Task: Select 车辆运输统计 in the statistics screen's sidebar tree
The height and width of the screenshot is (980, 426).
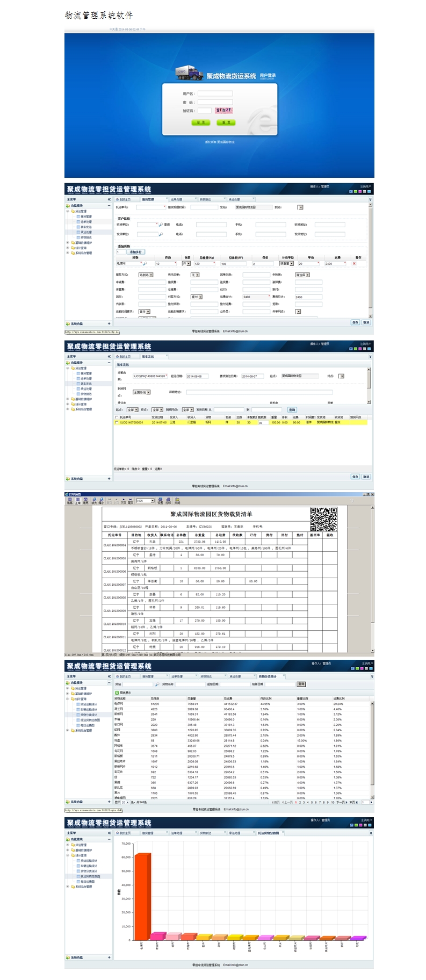Action: [x=89, y=709]
